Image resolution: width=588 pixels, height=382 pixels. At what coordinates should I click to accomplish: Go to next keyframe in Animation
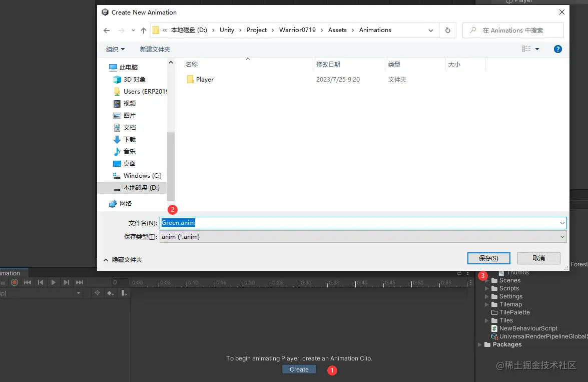[x=67, y=282]
